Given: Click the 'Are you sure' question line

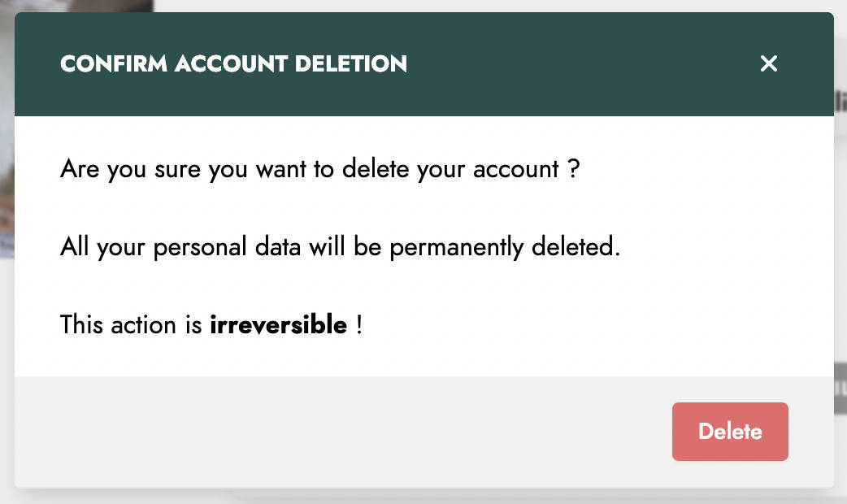Looking at the screenshot, I should coord(319,169).
